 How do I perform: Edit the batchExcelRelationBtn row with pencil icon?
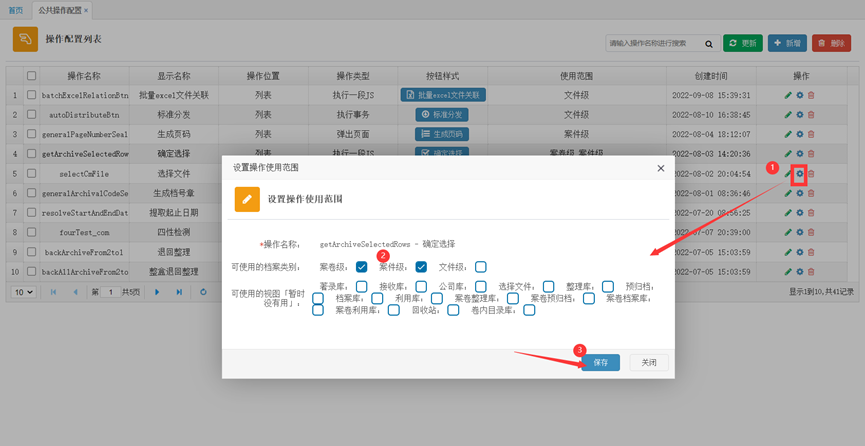click(x=788, y=95)
